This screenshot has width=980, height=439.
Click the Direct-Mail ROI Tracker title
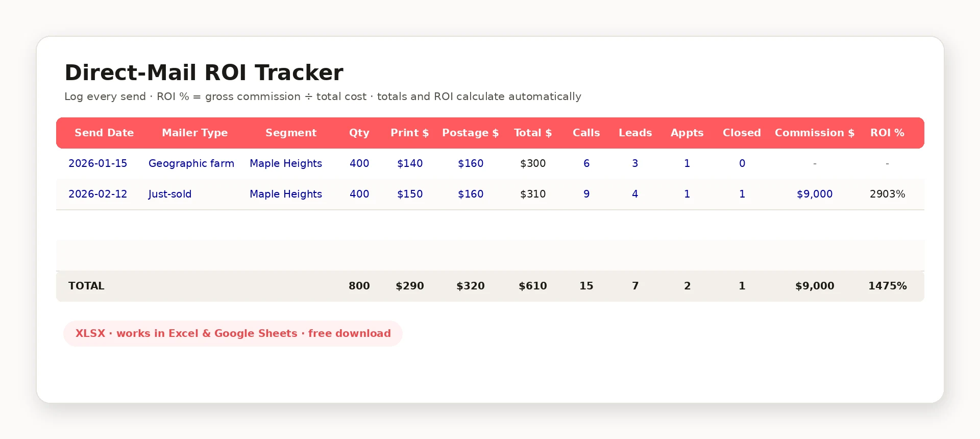(204, 72)
